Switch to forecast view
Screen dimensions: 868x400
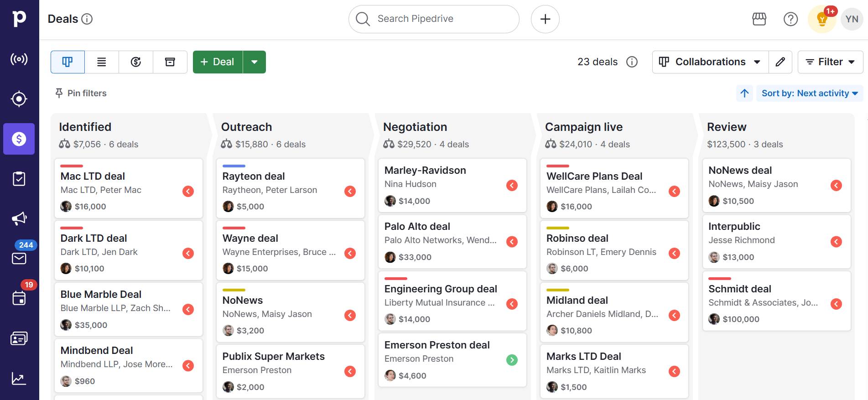click(136, 62)
